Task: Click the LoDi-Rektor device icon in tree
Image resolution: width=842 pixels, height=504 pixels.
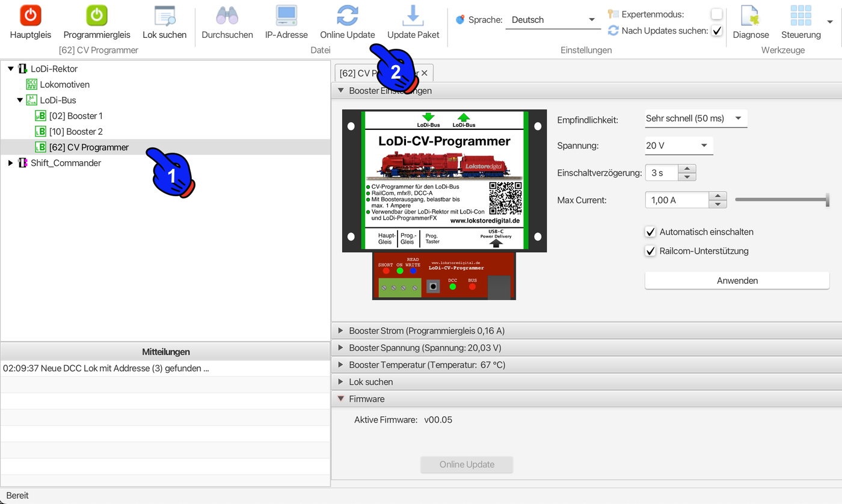Action: (x=23, y=69)
